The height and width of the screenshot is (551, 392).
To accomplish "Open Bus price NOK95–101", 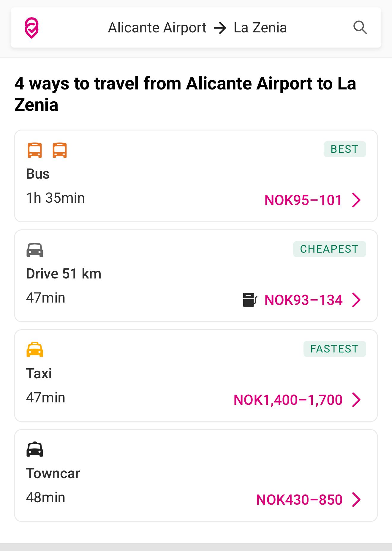I will 303,200.
